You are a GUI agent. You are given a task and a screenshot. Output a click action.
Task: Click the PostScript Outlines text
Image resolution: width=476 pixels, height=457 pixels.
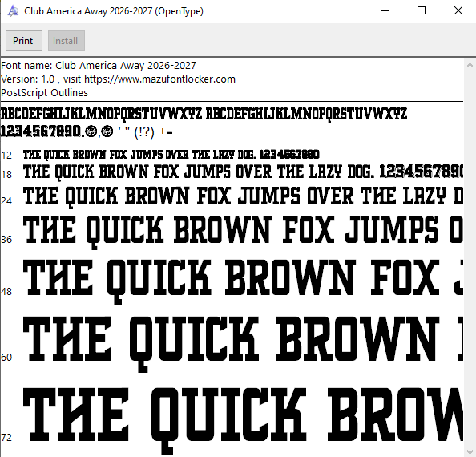(44, 93)
